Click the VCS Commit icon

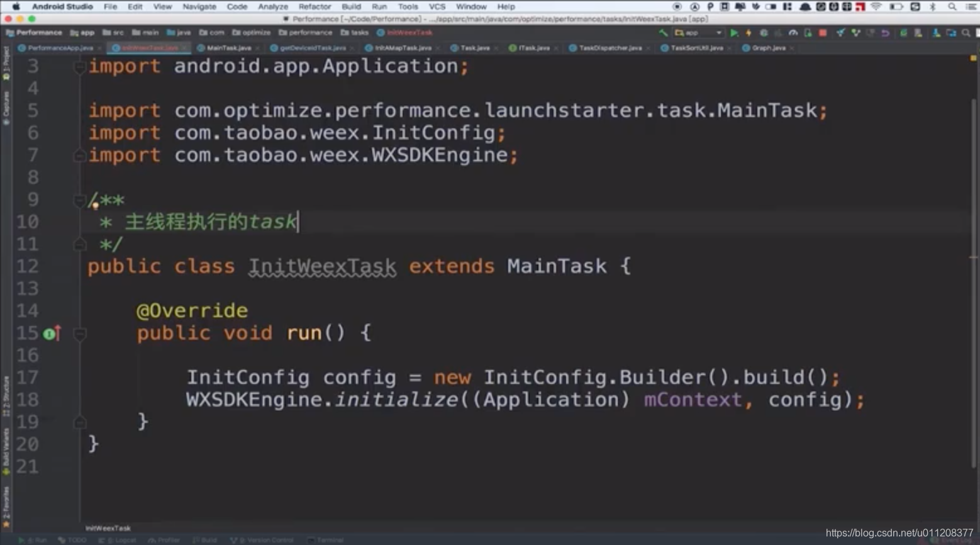(855, 33)
